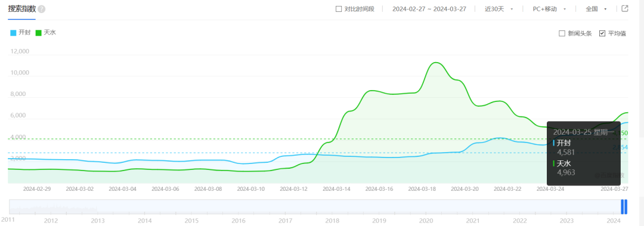Click the help question mark beside 搜索指数
Screen dimensions: 644x226
click(42, 9)
